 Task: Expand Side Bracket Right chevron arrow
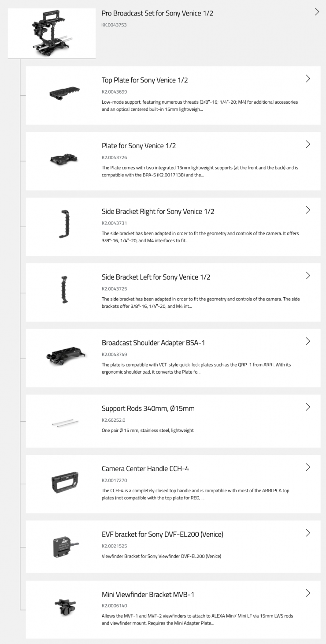click(308, 210)
